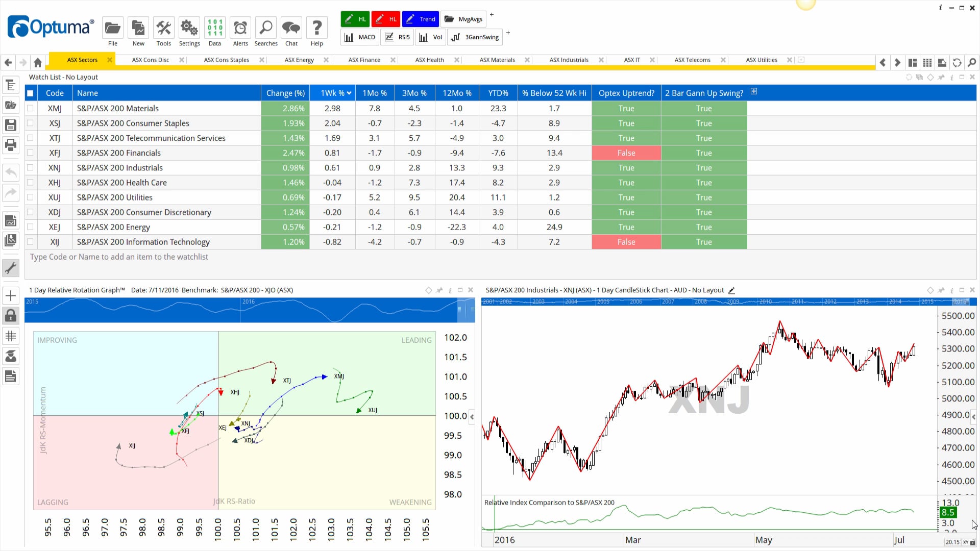Switch to ASX Energy tab
The height and width of the screenshot is (551, 980).
click(x=299, y=60)
